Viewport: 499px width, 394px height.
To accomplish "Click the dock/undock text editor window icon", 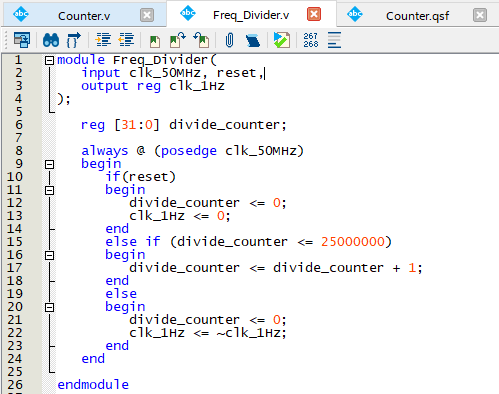I will [x=22, y=40].
